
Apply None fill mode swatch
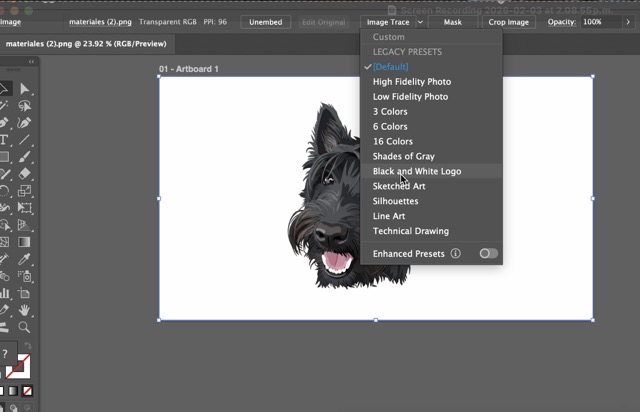(27, 391)
